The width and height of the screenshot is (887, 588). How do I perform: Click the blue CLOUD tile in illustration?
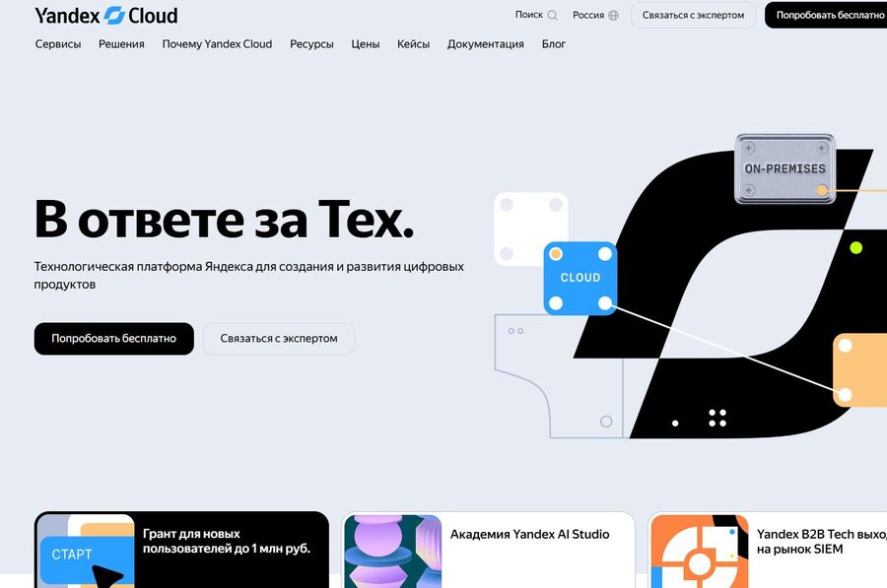coord(580,278)
